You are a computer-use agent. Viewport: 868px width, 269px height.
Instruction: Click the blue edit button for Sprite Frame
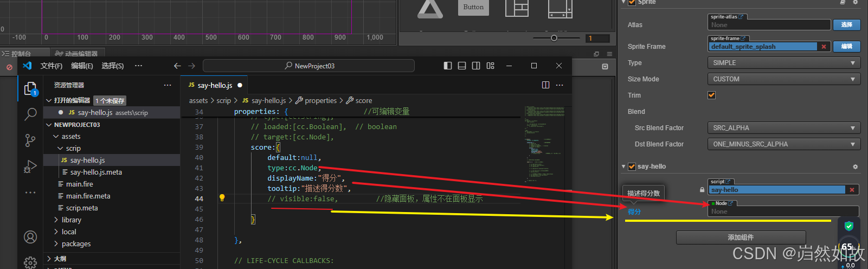coord(847,47)
